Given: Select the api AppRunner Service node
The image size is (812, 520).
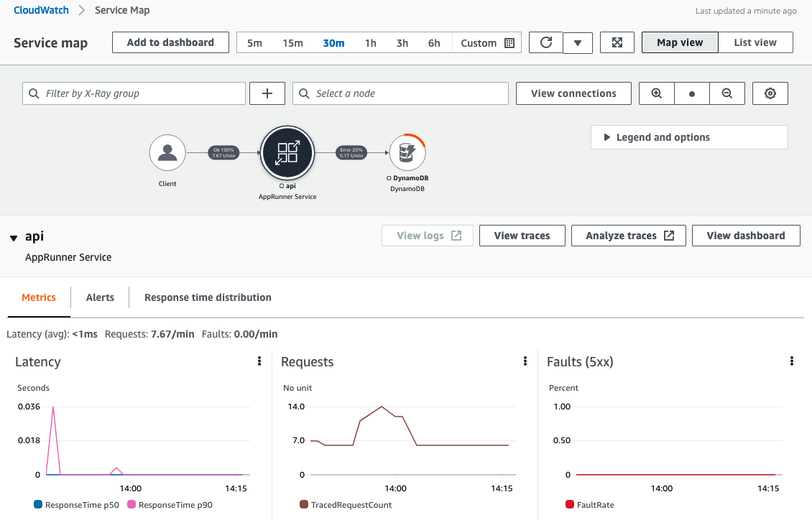Looking at the screenshot, I should (x=287, y=153).
